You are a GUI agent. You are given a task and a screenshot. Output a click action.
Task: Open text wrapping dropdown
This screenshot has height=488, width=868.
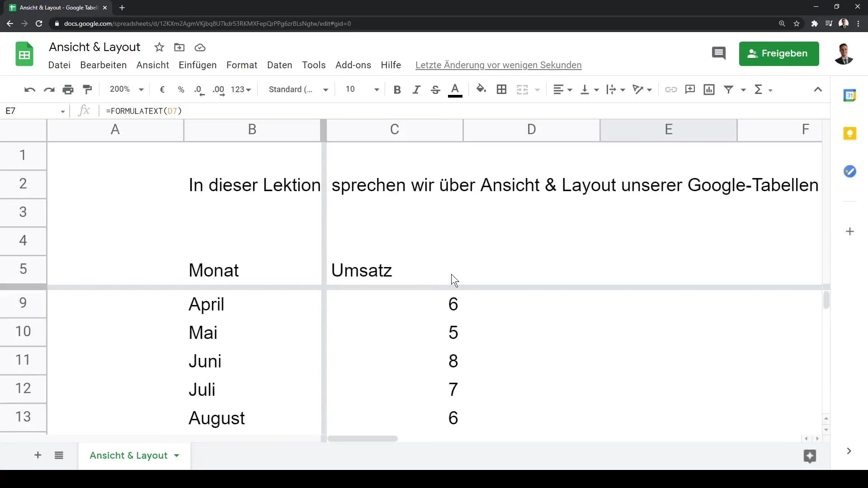point(615,89)
